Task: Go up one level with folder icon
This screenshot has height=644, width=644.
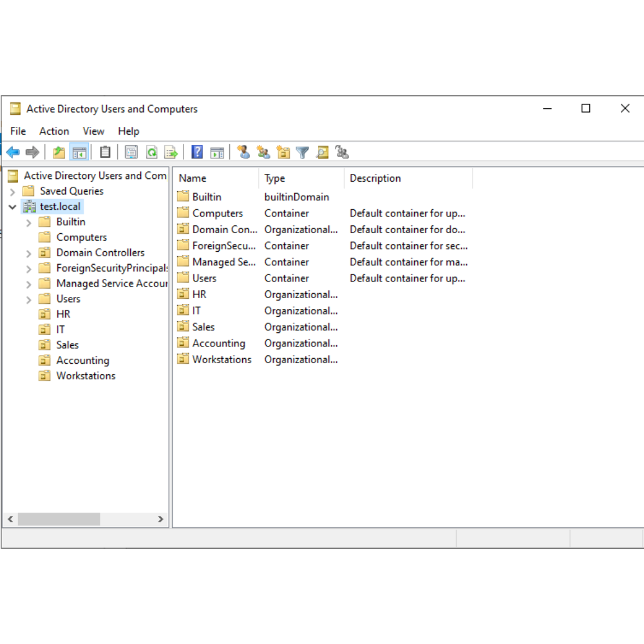Action: point(59,153)
